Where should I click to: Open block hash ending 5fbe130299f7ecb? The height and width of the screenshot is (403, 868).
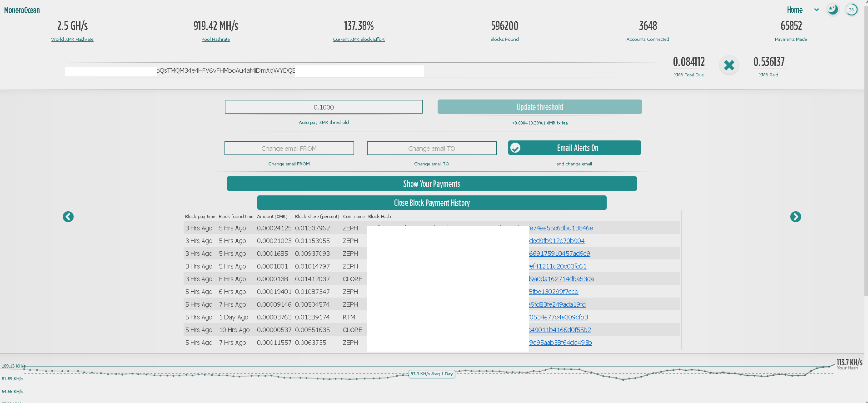554,292
